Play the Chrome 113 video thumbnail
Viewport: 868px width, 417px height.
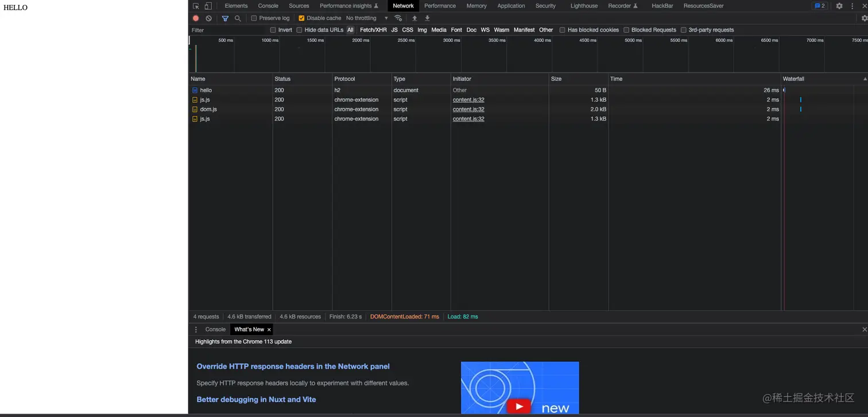(x=519, y=406)
